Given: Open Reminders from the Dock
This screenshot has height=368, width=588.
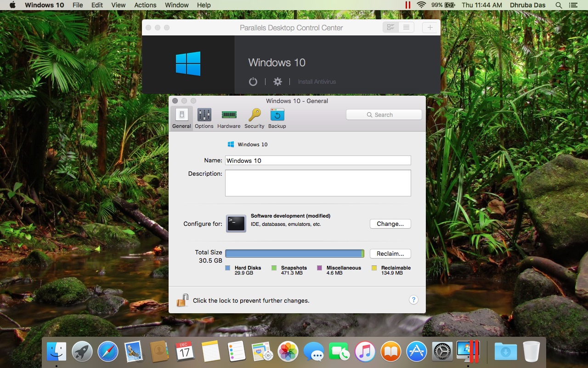Looking at the screenshot, I should 237,352.
